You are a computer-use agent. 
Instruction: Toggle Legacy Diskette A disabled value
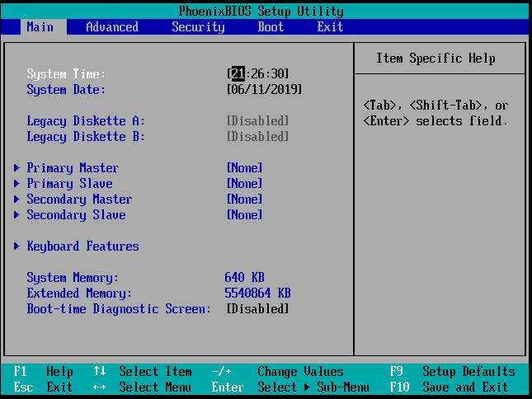[257, 121]
